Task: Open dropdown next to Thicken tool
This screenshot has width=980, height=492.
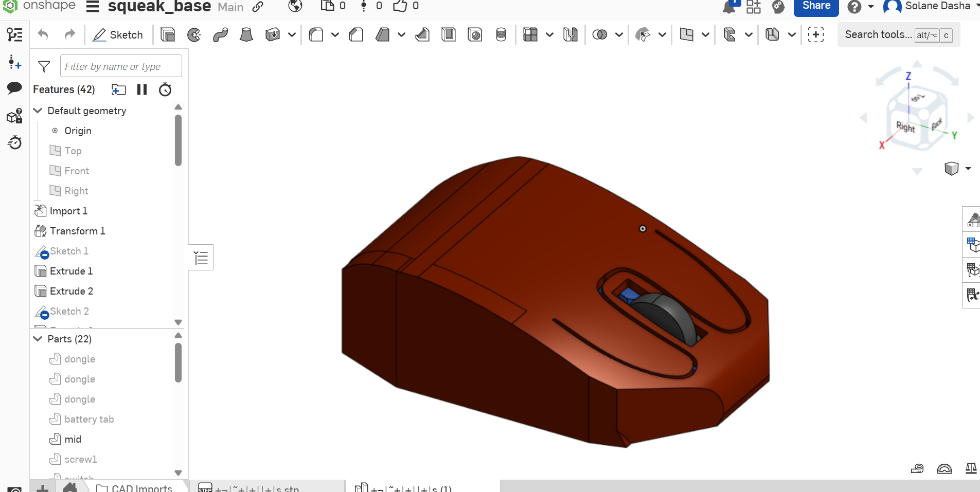Action: coord(292,34)
